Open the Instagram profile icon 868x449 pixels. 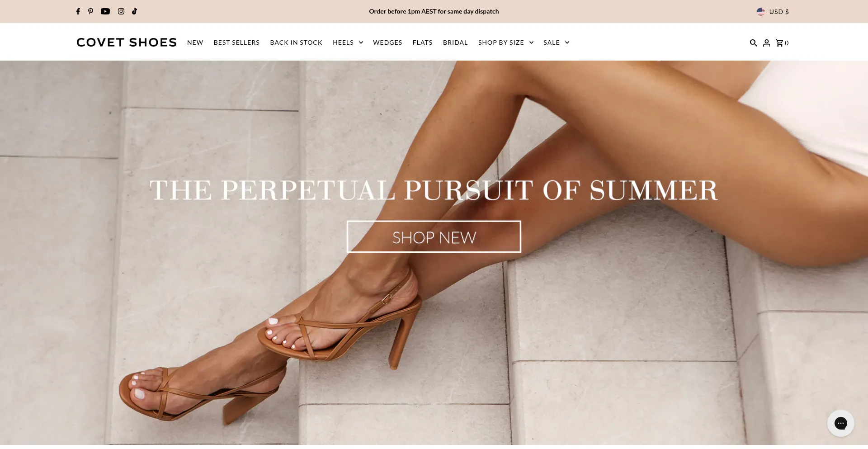pyautogui.click(x=121, y=11)
